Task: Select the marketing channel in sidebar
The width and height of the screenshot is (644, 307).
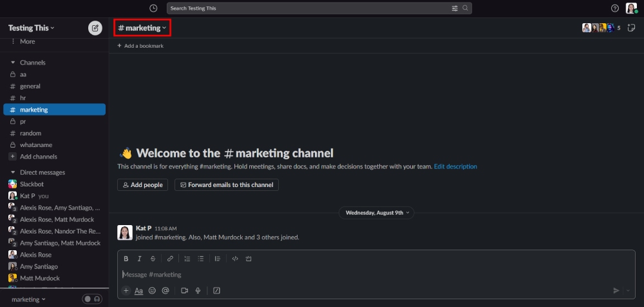Action: [54, 110]
